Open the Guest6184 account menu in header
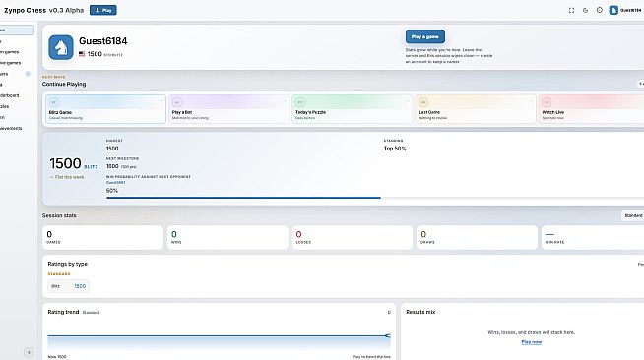 [x=626, y=10]
